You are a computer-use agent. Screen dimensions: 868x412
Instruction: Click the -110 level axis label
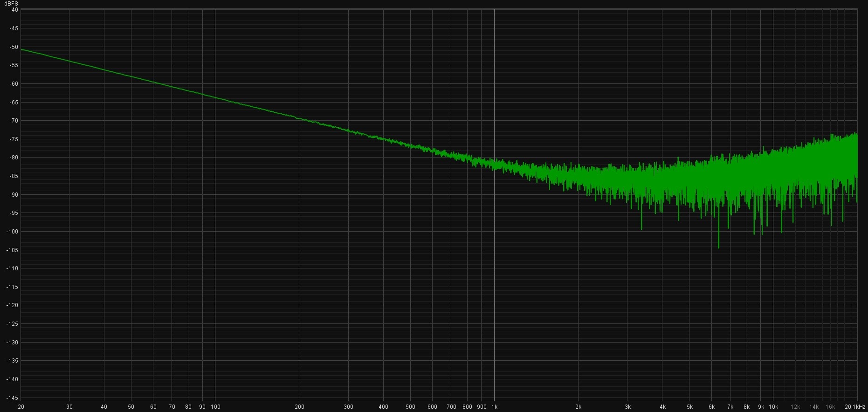click(x=12, y=268)
